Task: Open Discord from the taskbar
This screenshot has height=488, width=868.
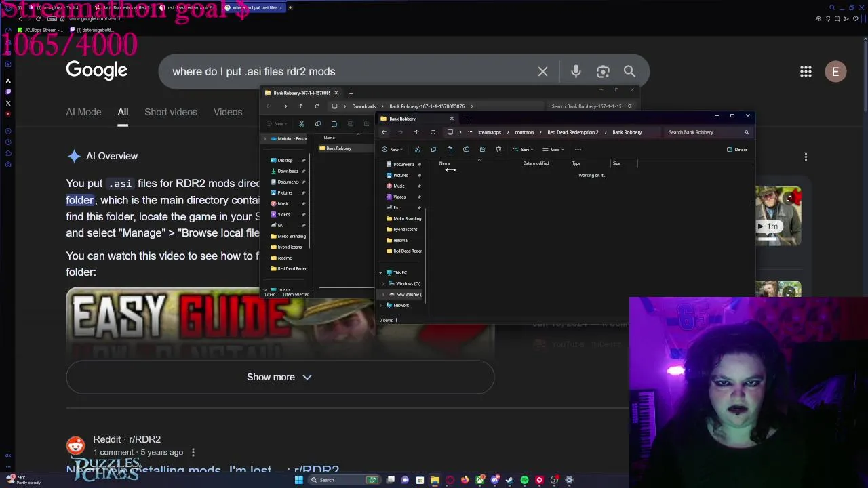Action: click(494, 480)
